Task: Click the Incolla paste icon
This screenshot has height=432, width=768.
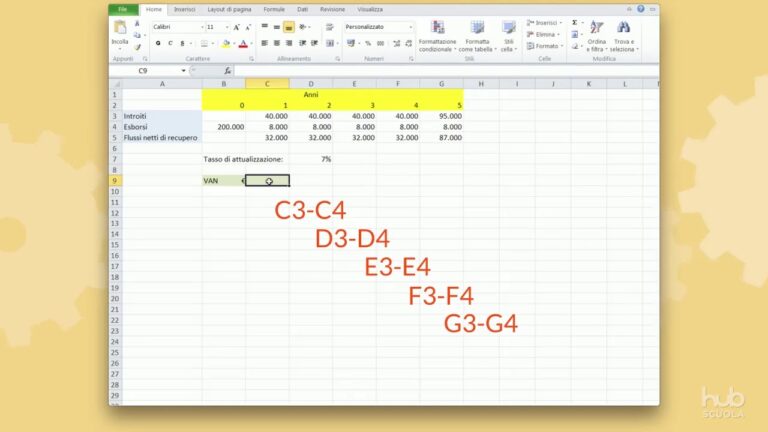Action: click(120, 29)
